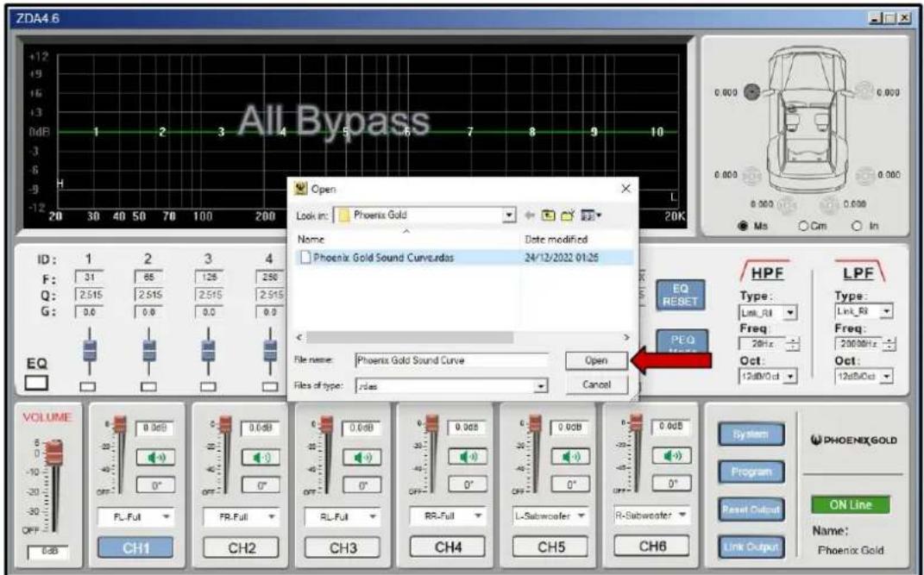
Task: Select the CH4 channel tab
Action: (448, 547)
